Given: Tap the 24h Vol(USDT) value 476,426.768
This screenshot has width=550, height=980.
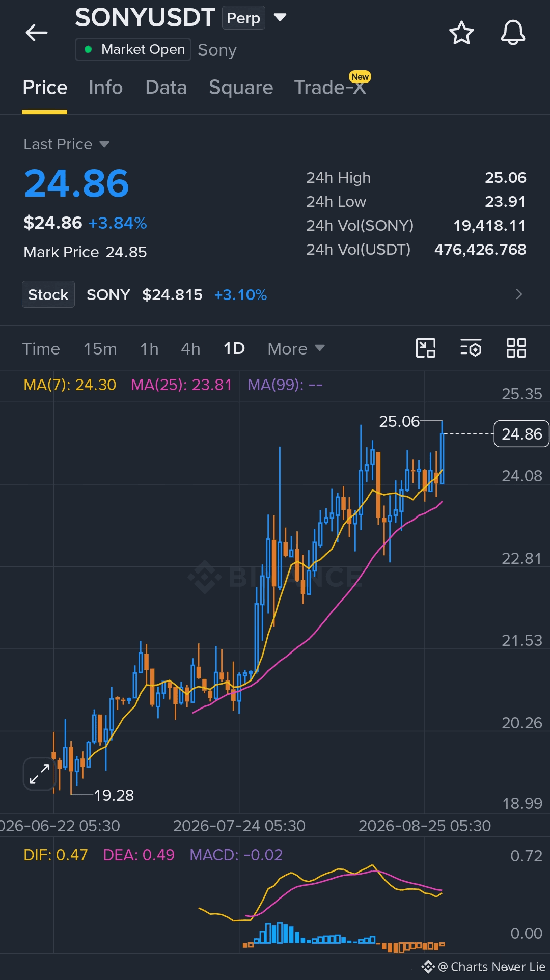Looking at the screenshot, I should (480, 250).
